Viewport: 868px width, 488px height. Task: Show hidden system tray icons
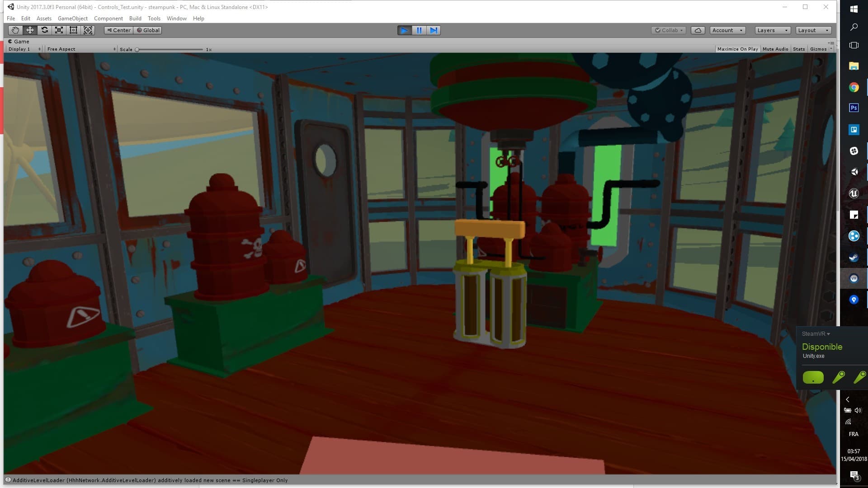pyautogui.click(x=848, y=399)
